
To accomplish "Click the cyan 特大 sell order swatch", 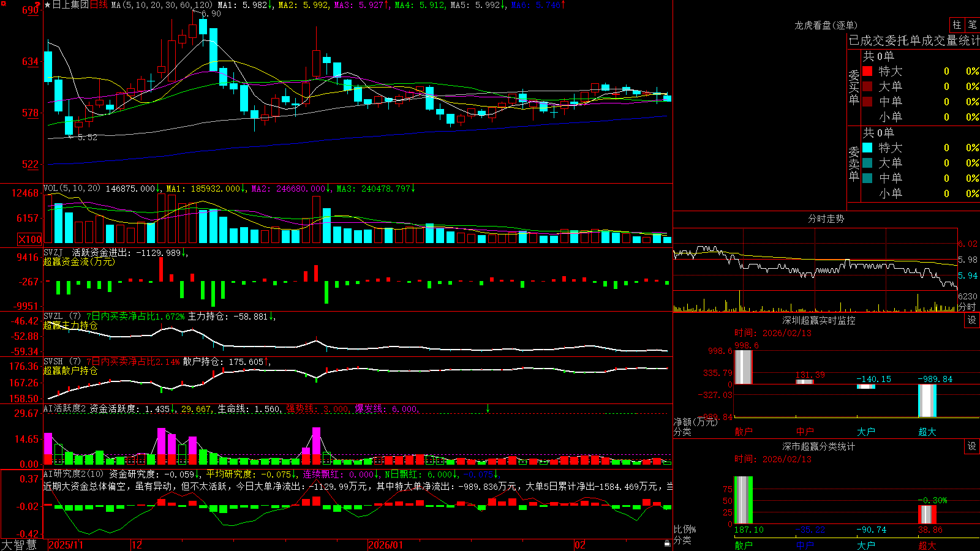I will pos(867,148).
